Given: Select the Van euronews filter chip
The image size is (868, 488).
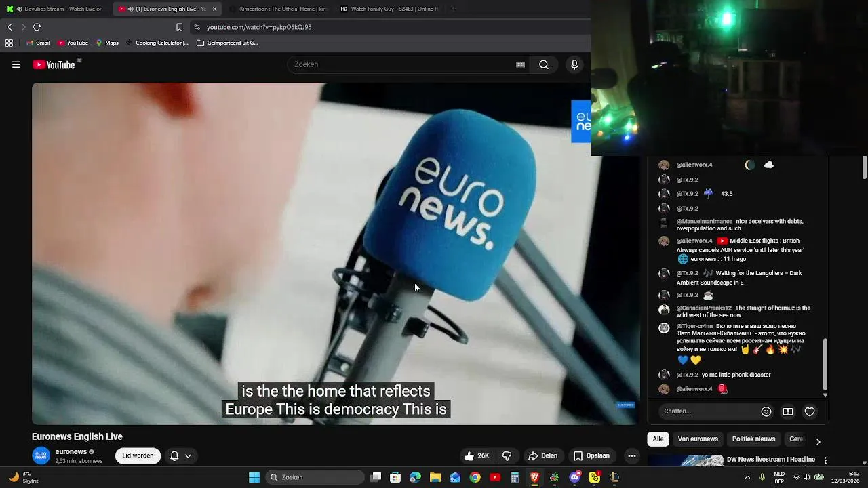Looking at the screenshot, I should click(698, 439).
